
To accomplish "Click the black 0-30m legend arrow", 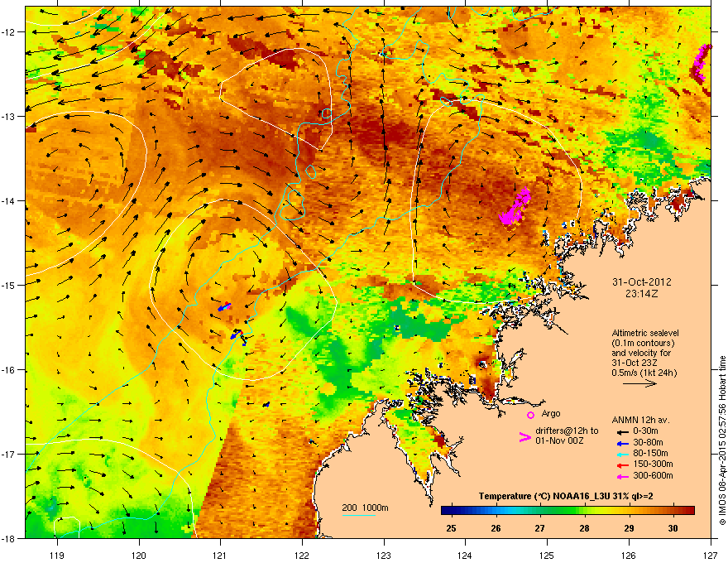I will point(623,431).
